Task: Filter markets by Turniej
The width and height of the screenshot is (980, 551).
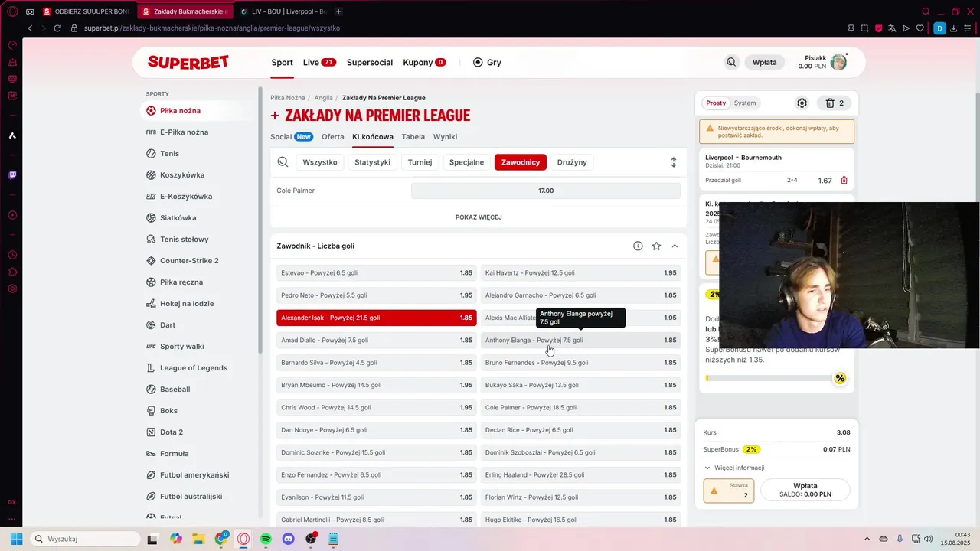Action: (420, 162)
